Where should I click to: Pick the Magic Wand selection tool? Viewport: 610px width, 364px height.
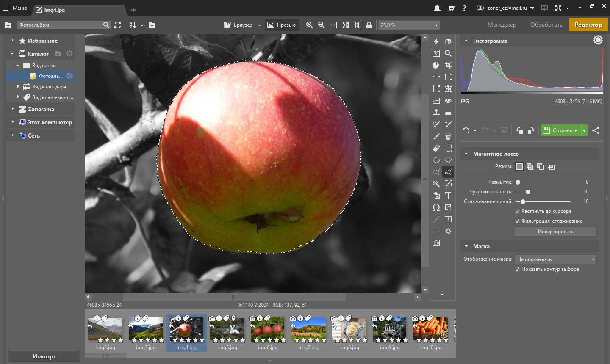(436, 184)
